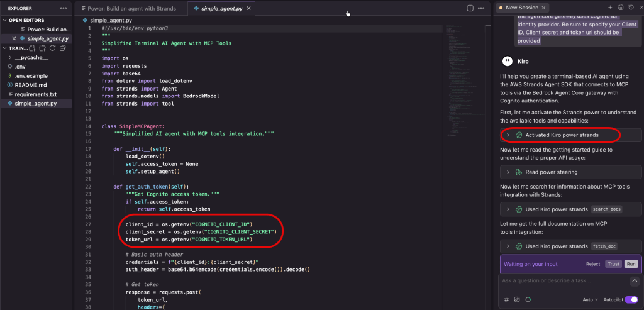Open the chat session history icon
644x310 pixels.
tap(630, 8)
